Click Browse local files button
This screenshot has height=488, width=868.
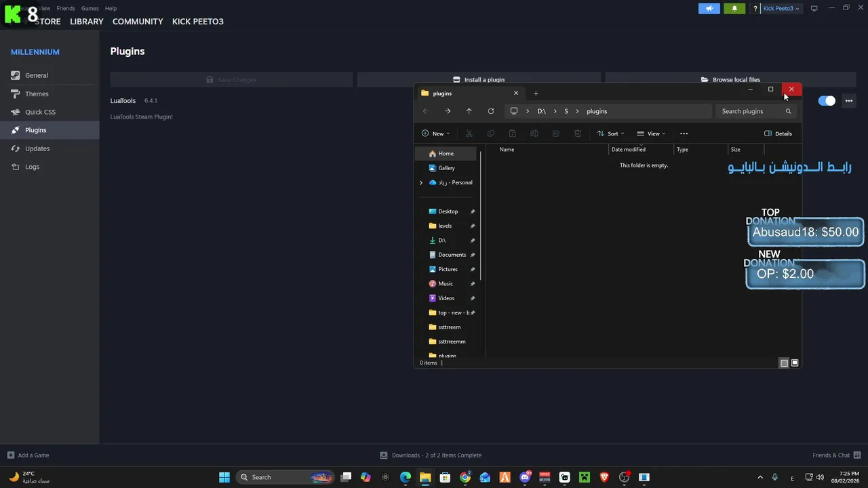[x=730, y=79]
